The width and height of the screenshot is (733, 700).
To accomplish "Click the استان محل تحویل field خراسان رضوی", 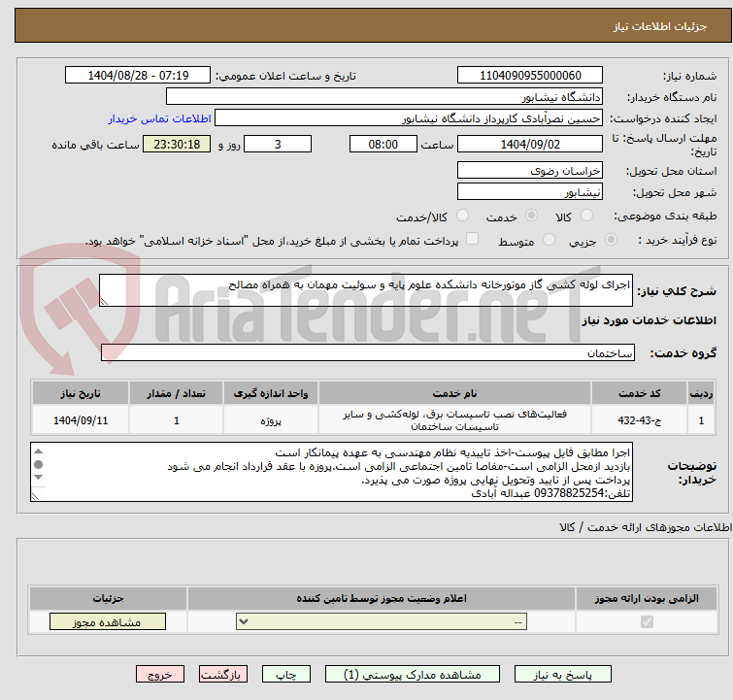I will coord(530,171).
